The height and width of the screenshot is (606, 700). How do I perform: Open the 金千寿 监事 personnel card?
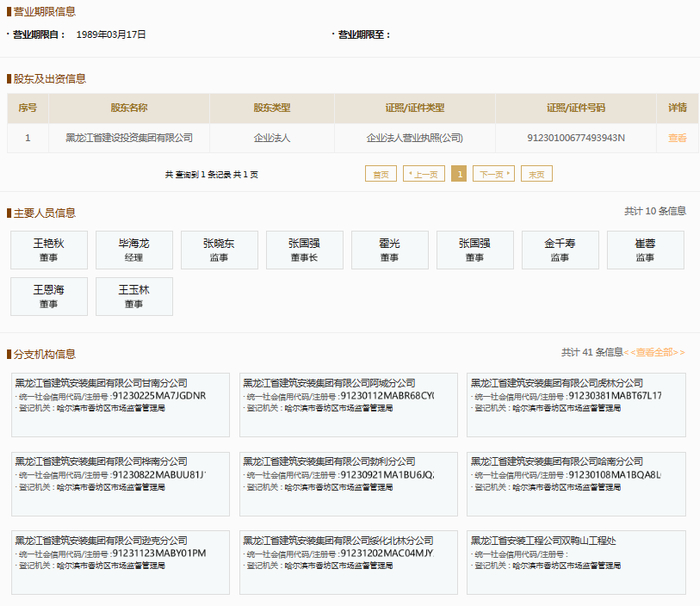(560, 250)
